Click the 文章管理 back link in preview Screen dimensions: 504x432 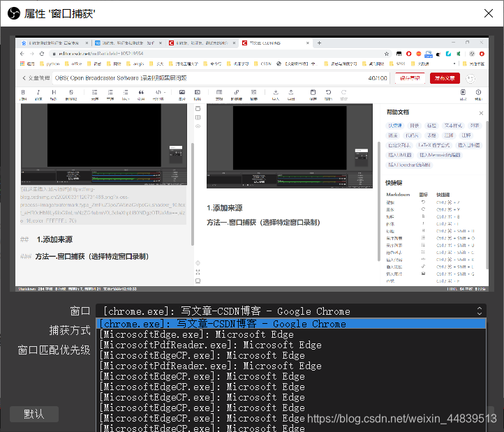pyautogui.click(x=36, y=78)
